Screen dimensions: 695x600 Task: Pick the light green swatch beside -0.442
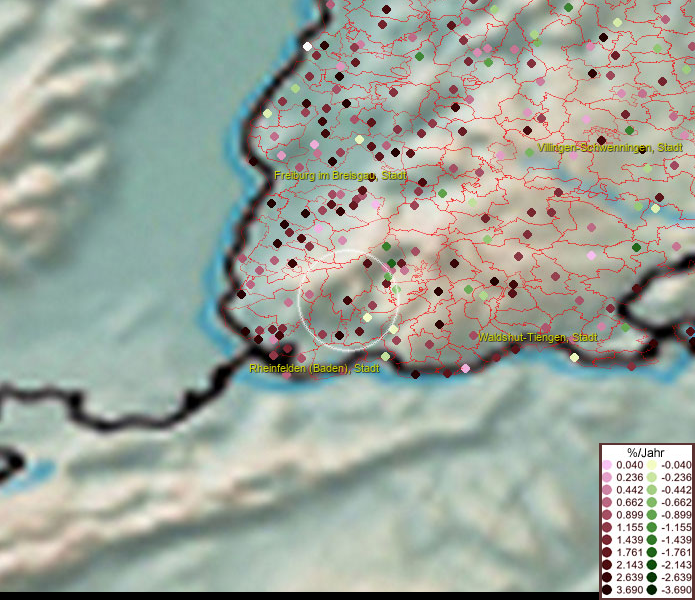point(652,490)
